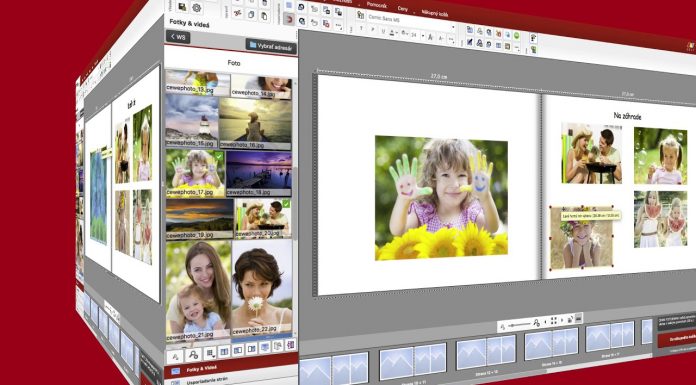696x385 pixels.
Task: Click the three-dots more icon beside the arrange icons
Action: coord(338,25)
